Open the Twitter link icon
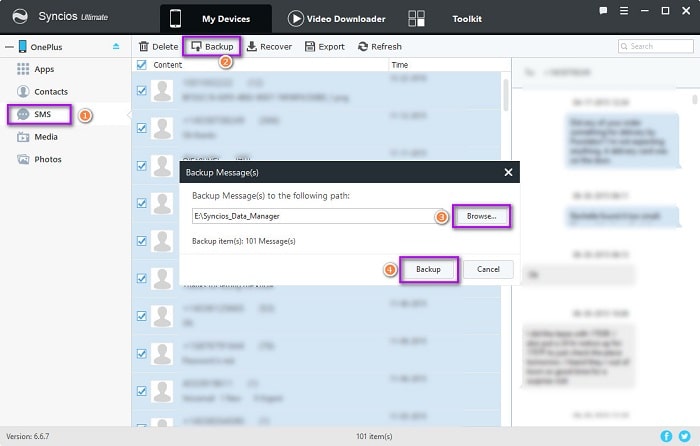This screenshot has height=446, width=700. 684,436
